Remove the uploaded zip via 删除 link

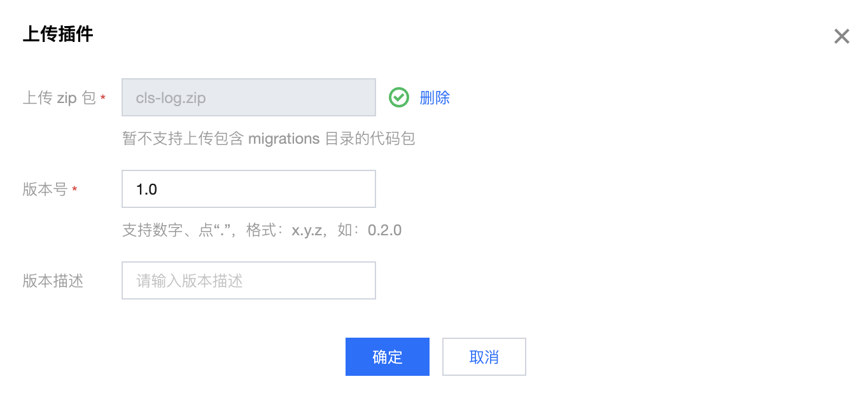point(435,97)
